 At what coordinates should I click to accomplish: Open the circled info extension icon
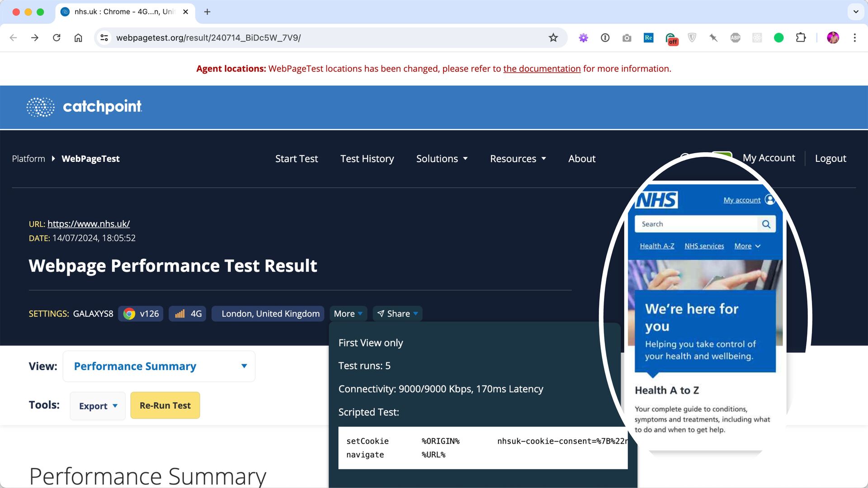coord(605,38)
